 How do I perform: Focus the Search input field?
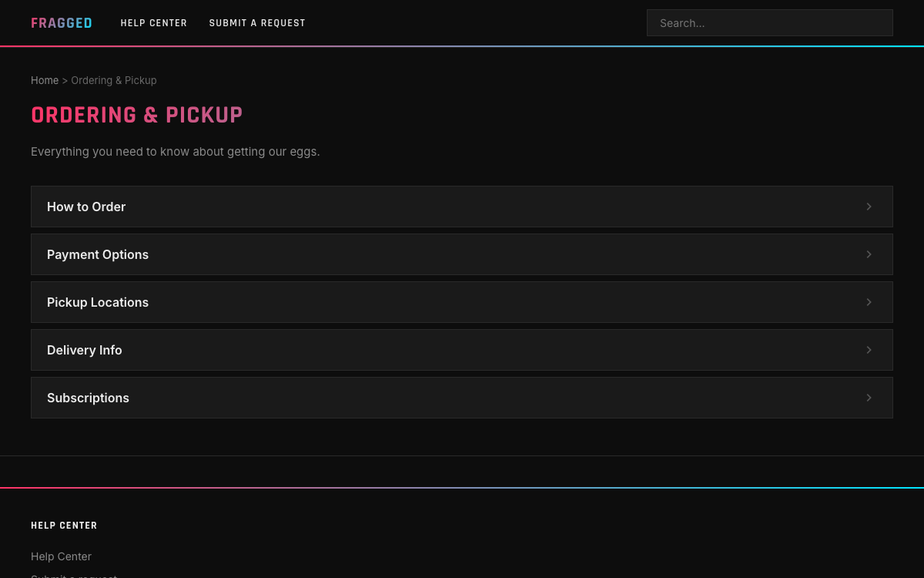pos(770,23)
